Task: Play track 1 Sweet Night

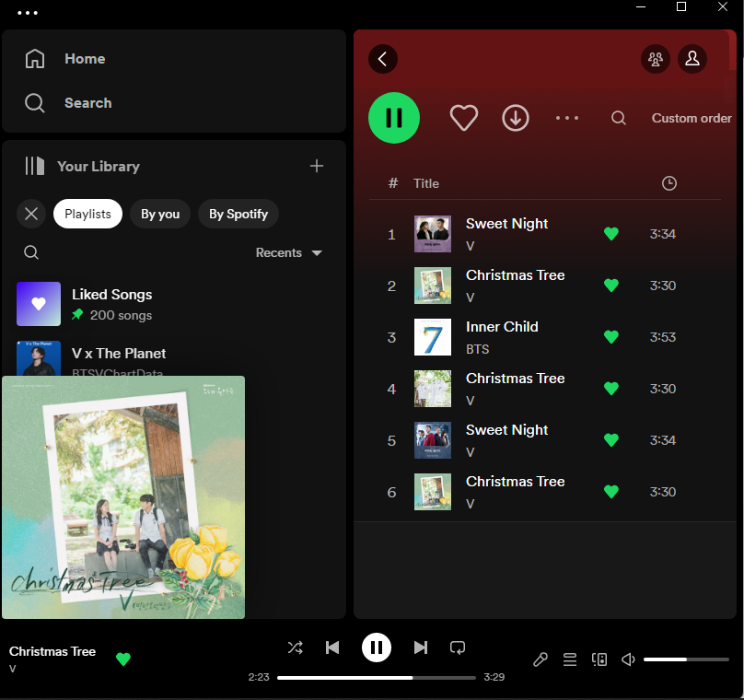Action: 545,234
